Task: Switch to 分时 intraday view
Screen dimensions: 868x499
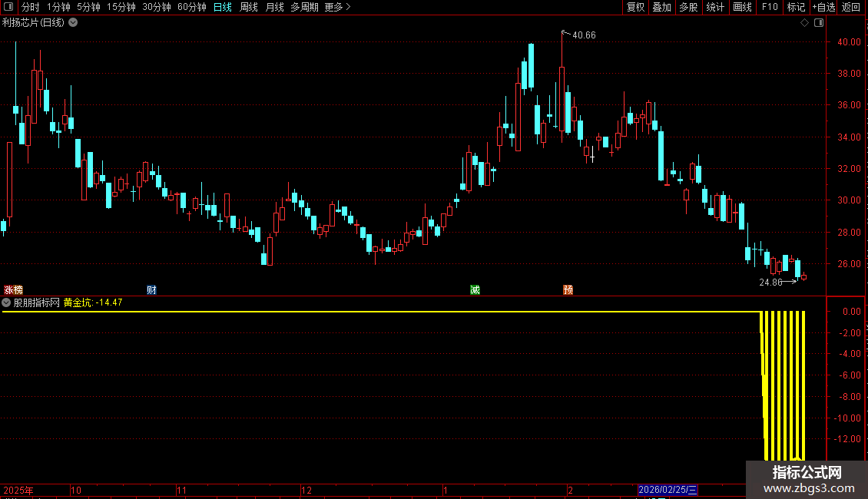Action: pyautogui.click(x=31, y=7)
